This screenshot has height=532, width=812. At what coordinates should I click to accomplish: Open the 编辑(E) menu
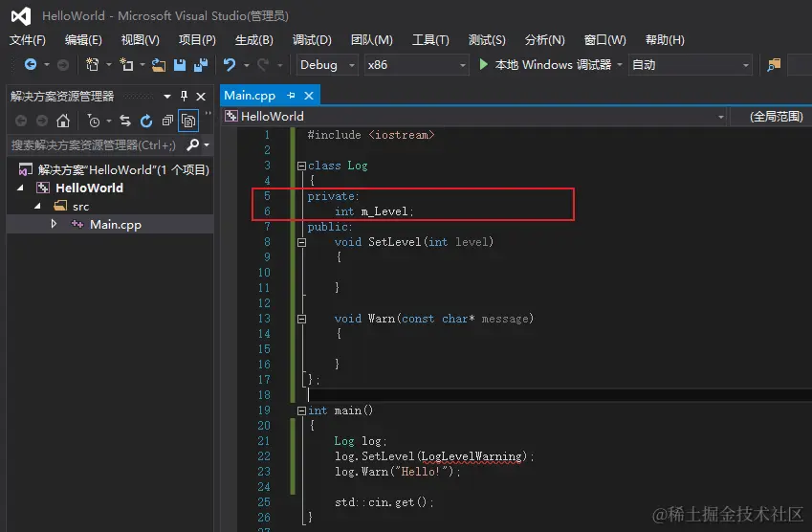(83, 40)
